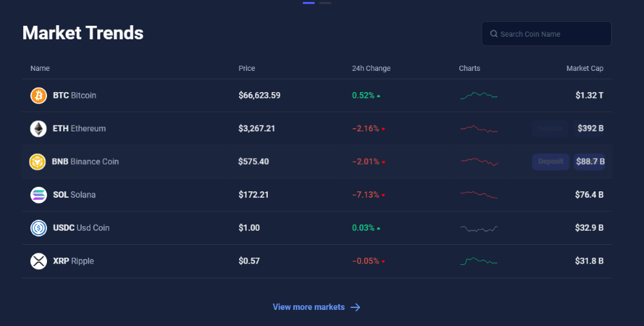Screen dimensions: 644x326
Task: Click Solana price $172.21
Action: (x=253, y=195)
